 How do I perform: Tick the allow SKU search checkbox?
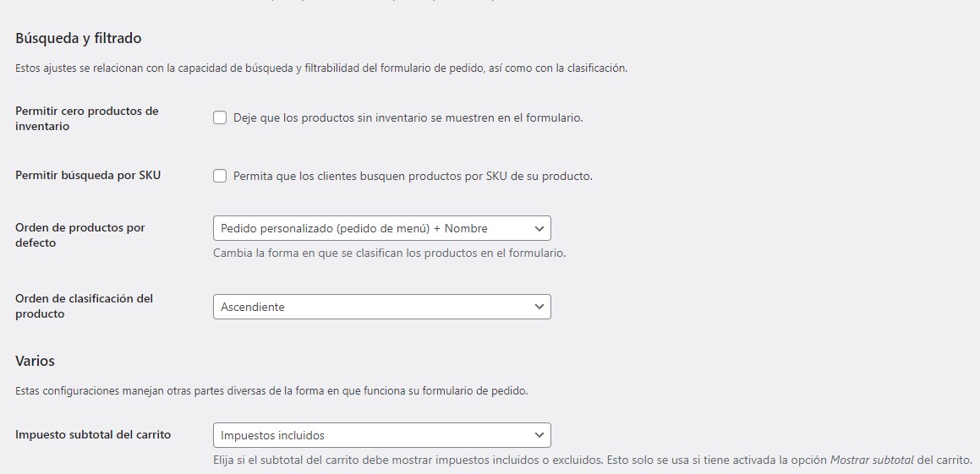[220, 177]
